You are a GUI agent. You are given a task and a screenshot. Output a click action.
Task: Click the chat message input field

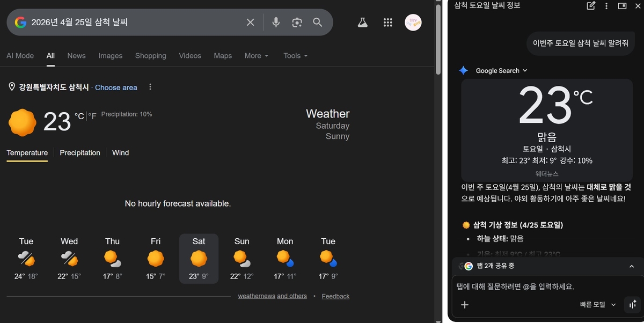[x=537, y=287]
